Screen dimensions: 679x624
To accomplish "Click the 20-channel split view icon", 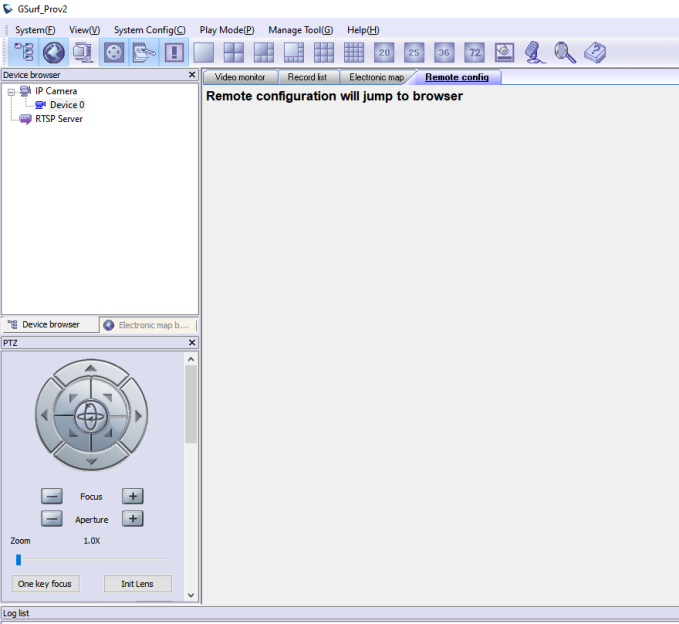I will tap(384, 52).
